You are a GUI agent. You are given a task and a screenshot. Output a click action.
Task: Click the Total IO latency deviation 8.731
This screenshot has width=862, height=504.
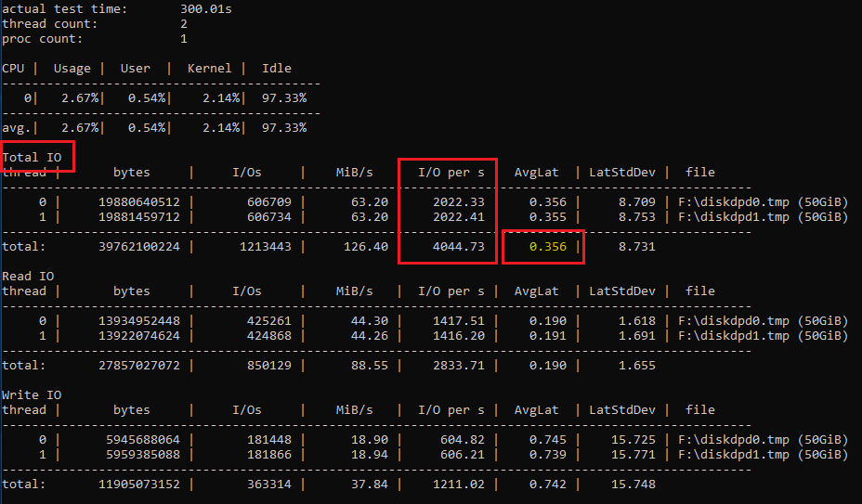(637, 247)
